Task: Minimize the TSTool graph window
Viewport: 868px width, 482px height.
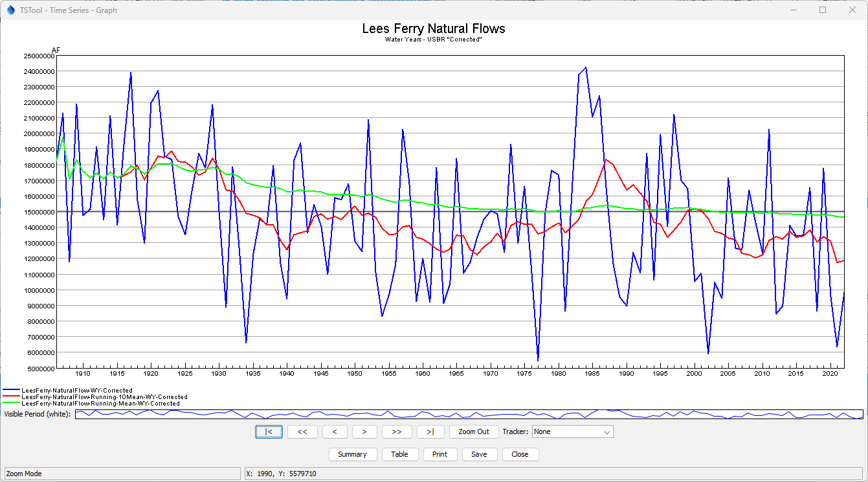Action: coord(793,10)
